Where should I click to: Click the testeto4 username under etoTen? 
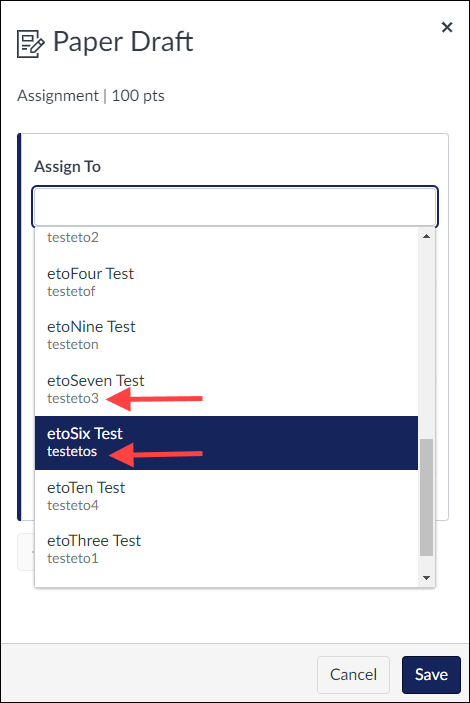pos(73,505)
